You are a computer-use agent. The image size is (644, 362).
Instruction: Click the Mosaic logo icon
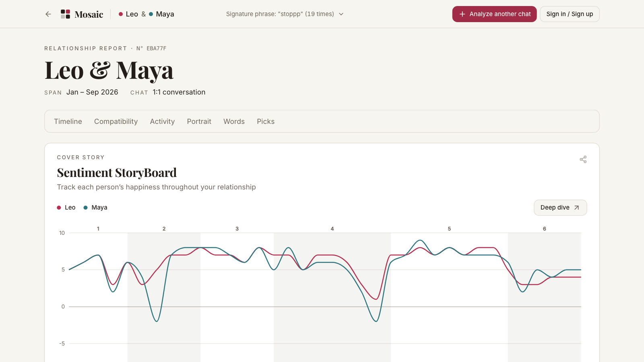click(x=65, y=14)
